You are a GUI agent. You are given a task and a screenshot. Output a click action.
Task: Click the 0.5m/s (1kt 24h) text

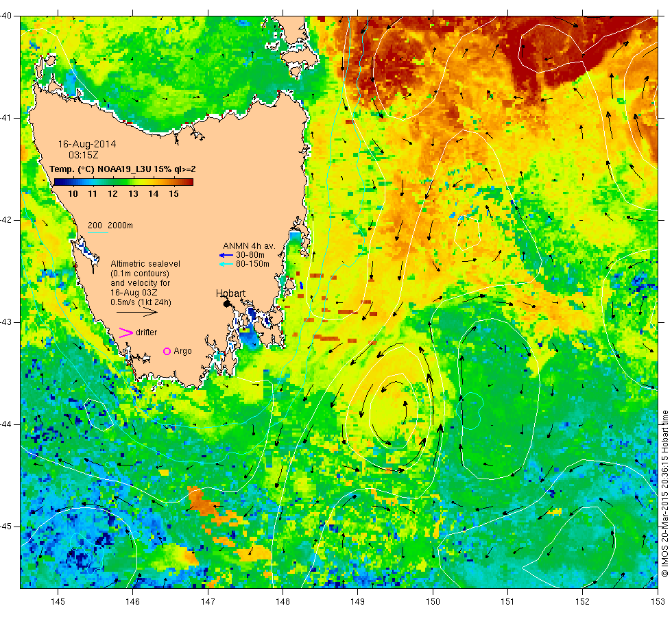tap(141, 302)
